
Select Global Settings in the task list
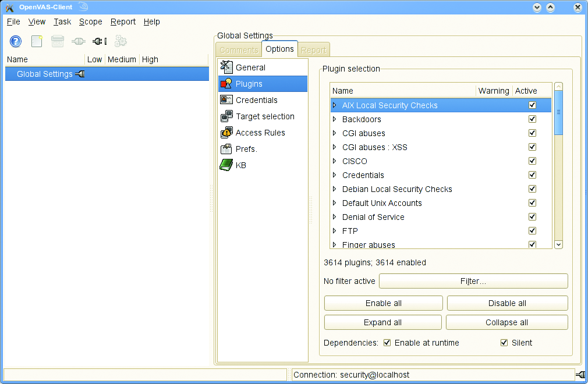pyautogui.click(x=45, y=74)
